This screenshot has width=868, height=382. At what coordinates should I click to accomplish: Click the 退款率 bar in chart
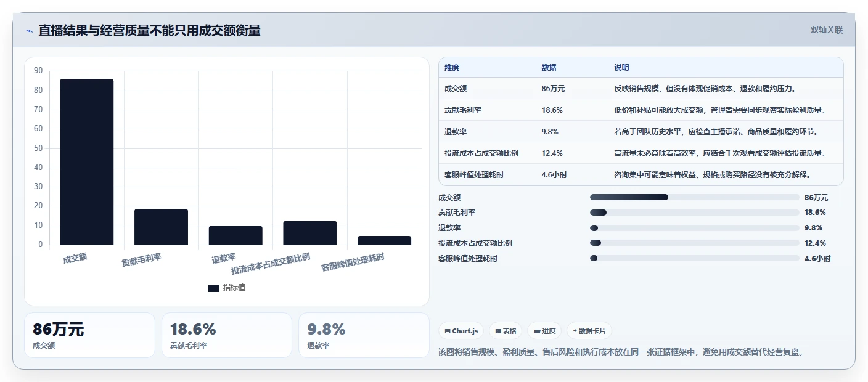click(235, 235)
